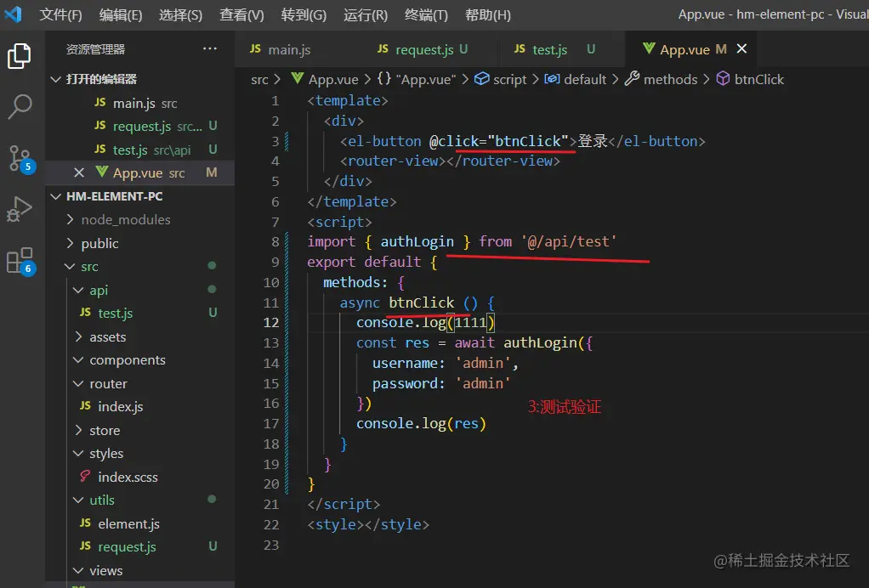Open the Extensions view with 6 badge

(20, 261)
